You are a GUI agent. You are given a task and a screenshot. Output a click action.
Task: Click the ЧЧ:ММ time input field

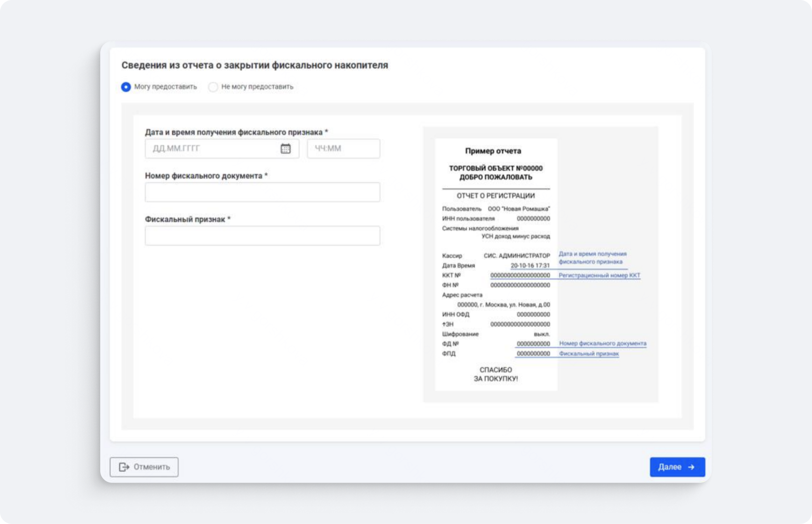pos(343,149)
